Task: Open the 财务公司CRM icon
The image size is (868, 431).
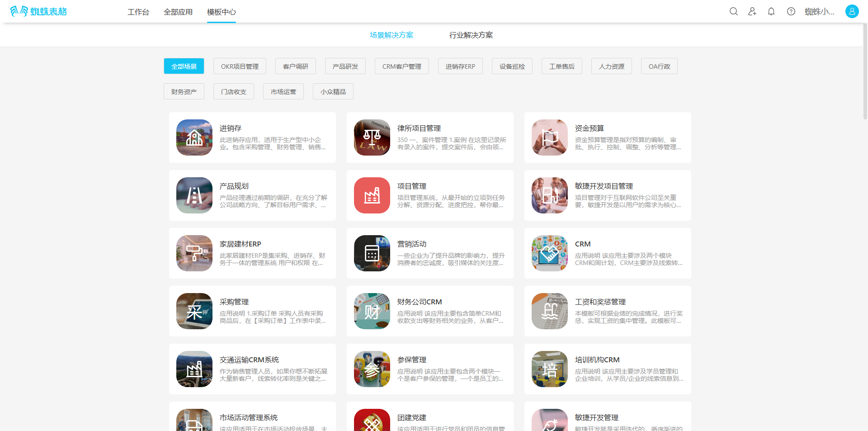Action: coord(372,311)
